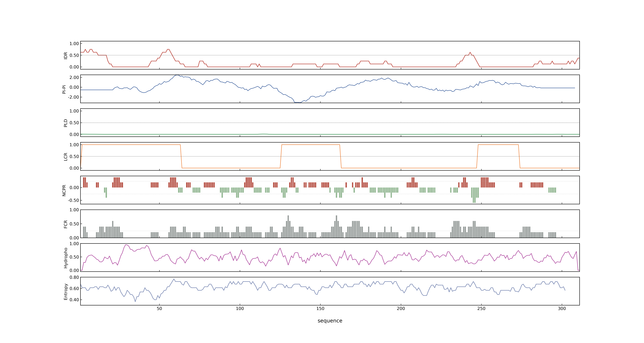
Task: Click the Pi-Pi y-axis label
Action: [x=64, y=89]
